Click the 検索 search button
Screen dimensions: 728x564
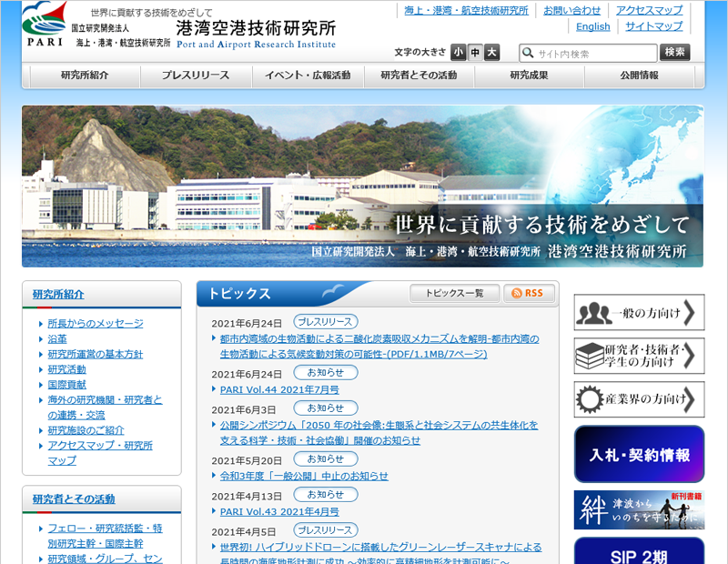tap(675, 53)
